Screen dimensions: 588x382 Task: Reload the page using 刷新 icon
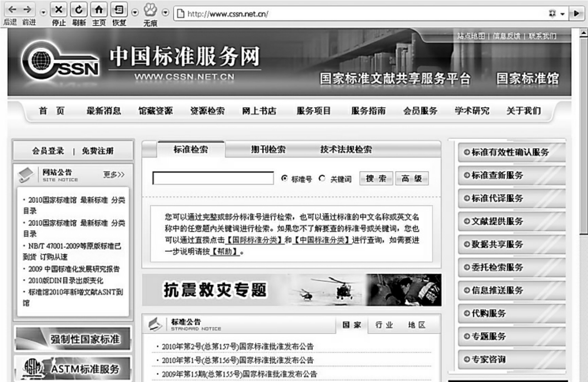tap(79, 9)
